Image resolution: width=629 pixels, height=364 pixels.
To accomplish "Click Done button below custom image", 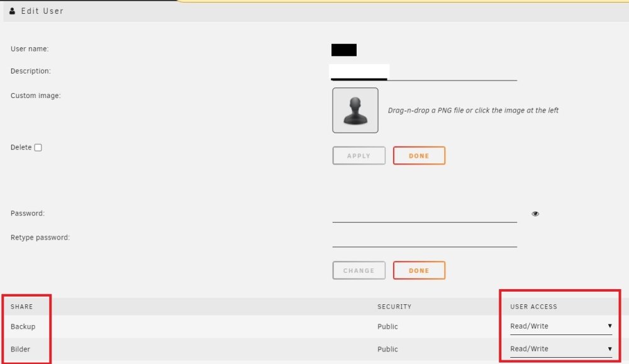I will tap(419, 155).
